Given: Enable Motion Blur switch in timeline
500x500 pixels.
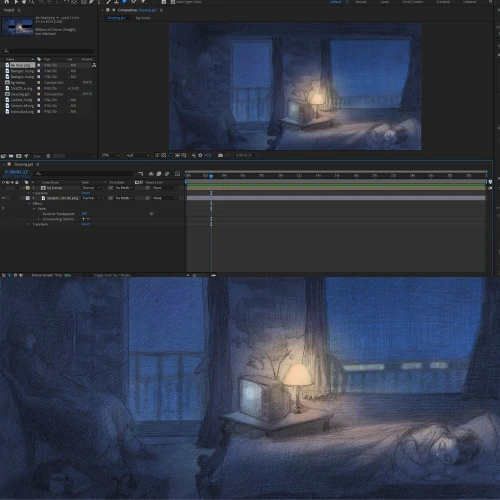Looking at the screenshot, I should pyautogui.click(x=167, y=174).
